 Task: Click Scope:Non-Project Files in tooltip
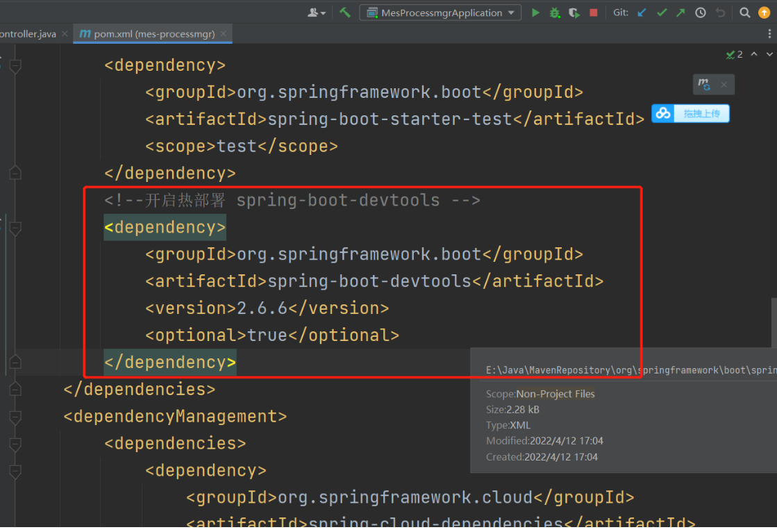(540, 394)
